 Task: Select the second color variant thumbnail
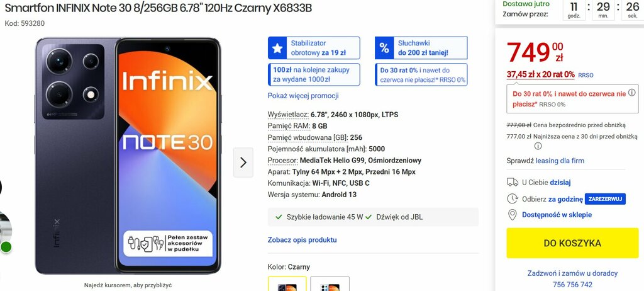coord(330,283)
